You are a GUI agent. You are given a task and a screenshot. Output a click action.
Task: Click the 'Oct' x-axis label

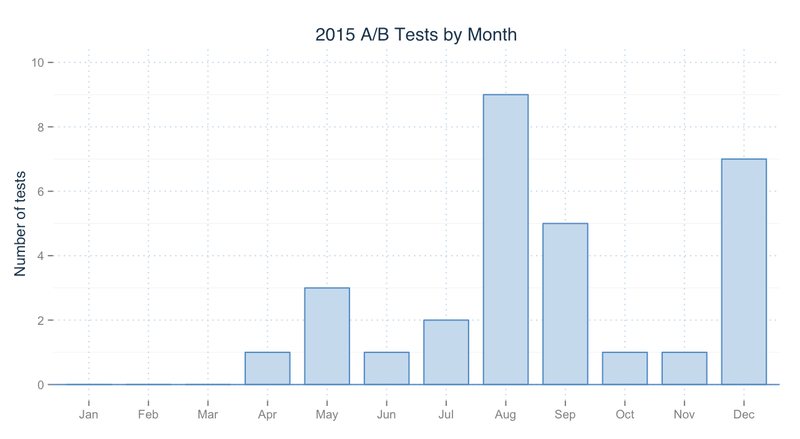tap(624, 414)
